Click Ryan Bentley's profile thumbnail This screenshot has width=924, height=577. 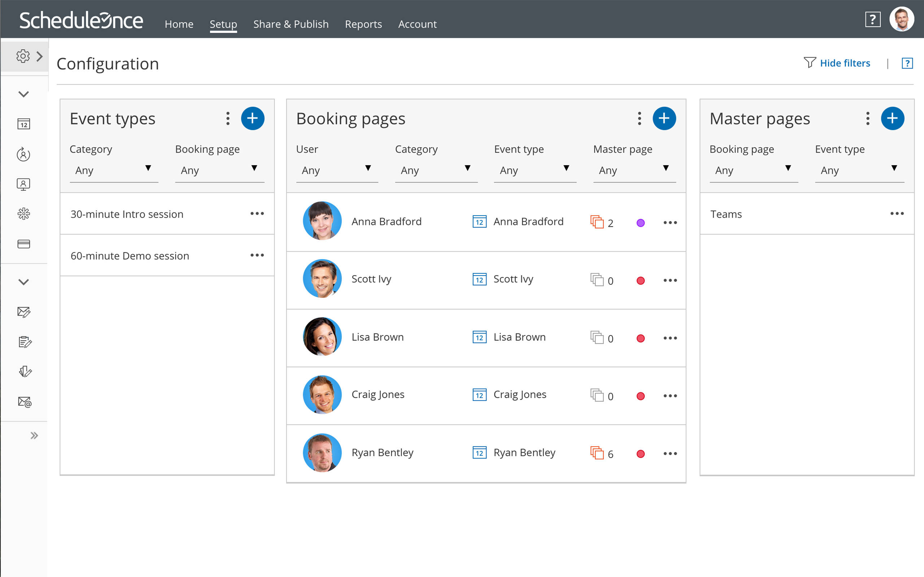[322, 453]
